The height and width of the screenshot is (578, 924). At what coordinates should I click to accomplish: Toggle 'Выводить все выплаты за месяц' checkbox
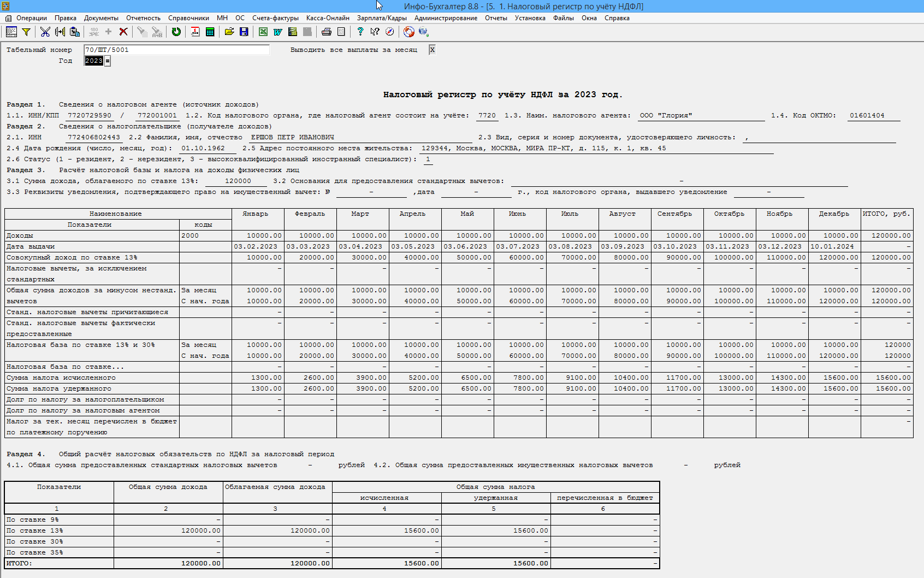coord(432,50)
